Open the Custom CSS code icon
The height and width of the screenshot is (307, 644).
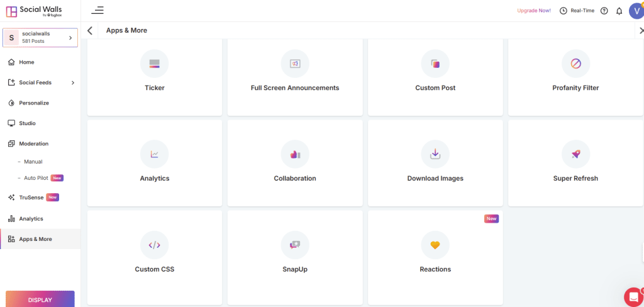point(155,245)
